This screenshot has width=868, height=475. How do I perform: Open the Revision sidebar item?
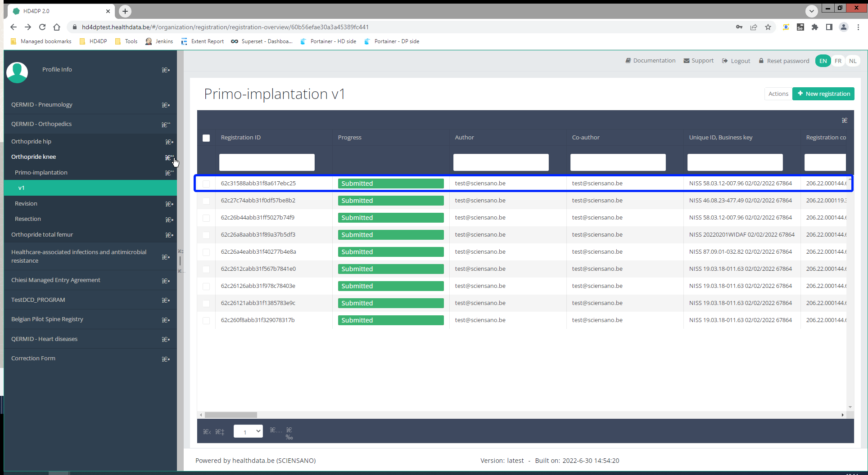pyautogui.click(x=26, y=204)
